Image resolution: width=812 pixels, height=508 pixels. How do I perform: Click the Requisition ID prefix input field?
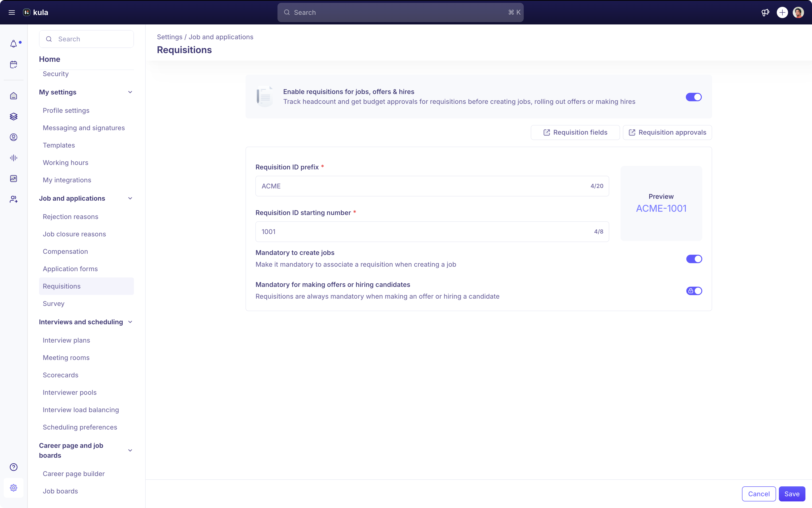pyautogui.click(x=432, y=186)
